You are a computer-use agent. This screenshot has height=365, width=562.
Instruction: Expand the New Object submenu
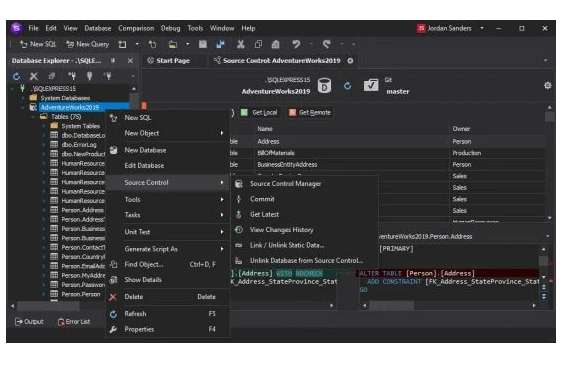point(168,133)
